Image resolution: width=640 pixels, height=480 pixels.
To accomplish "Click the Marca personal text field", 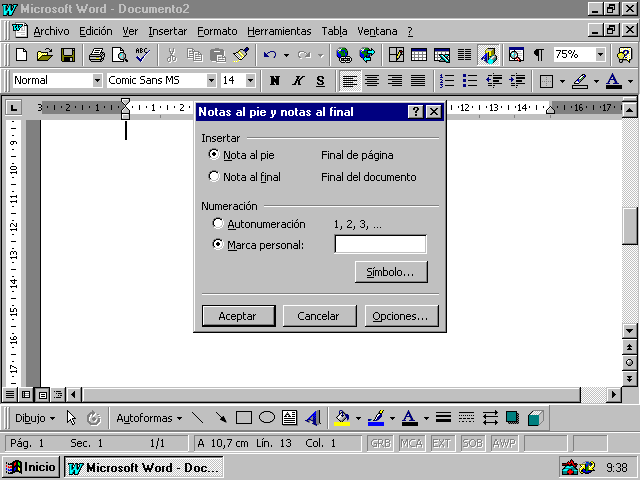I will [x=380, y=244].
